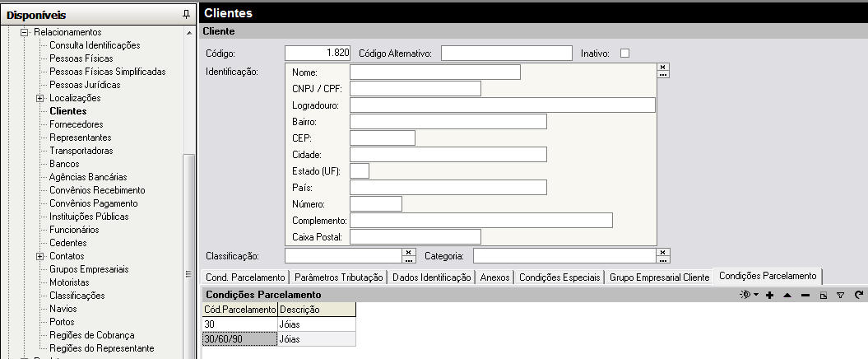Click the upward triangle icon in grid toolbar
Viewport: 868px width, 359px height.
pos(787,296)
